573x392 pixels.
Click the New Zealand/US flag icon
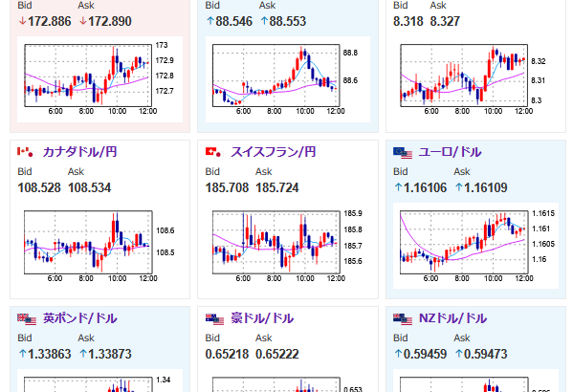point(403,319)
